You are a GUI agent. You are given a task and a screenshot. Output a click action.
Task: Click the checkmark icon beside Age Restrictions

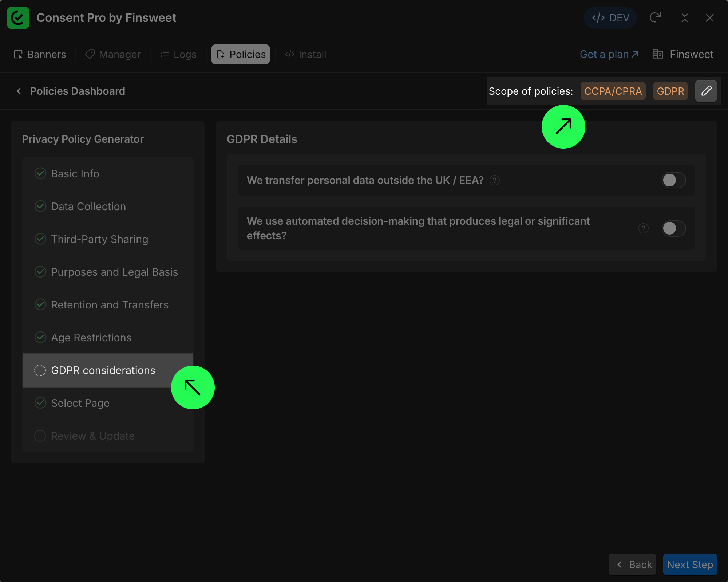click(x=40, y=337)
